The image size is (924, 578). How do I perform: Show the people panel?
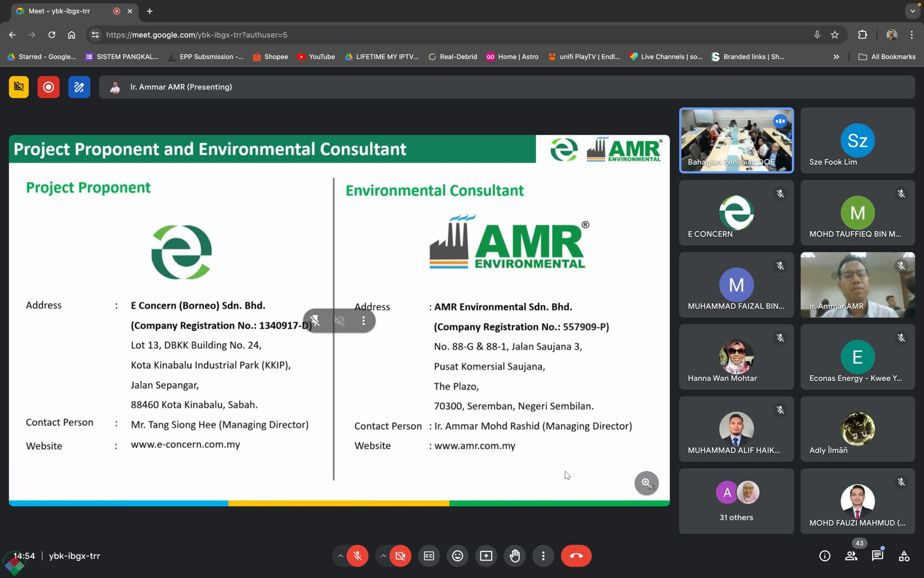[x=851, y=556]
